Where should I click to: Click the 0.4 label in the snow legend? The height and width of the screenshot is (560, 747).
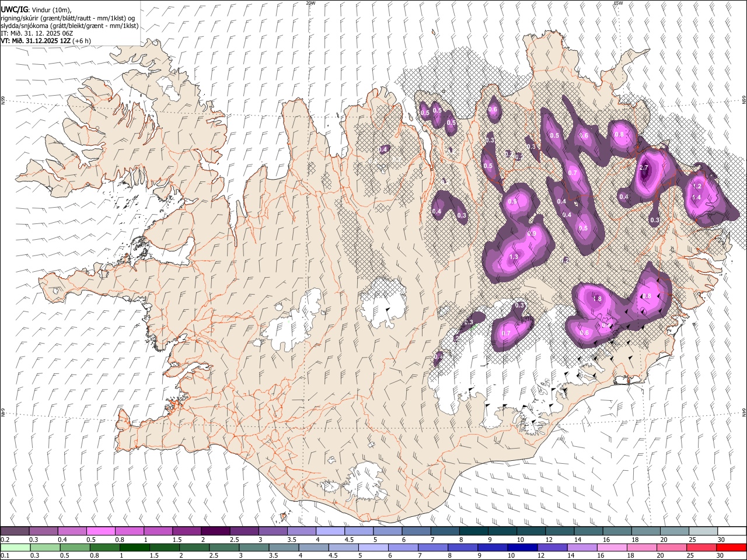click(x=62, y=540)
